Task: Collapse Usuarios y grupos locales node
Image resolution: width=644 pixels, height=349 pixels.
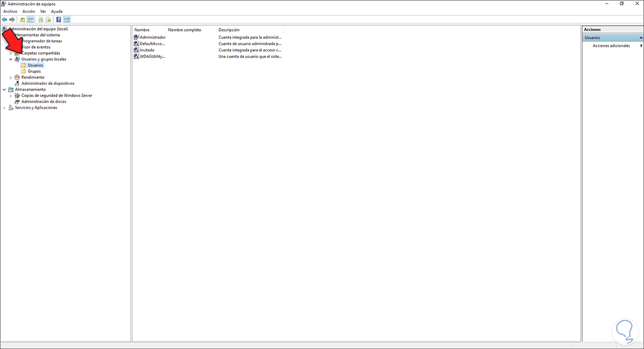Action: tap(11, 59)
